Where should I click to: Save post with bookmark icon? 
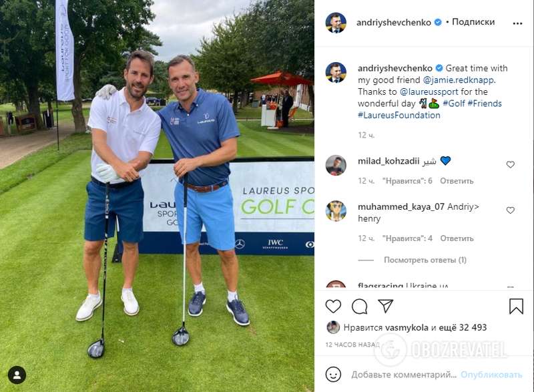tap(516, 306)
